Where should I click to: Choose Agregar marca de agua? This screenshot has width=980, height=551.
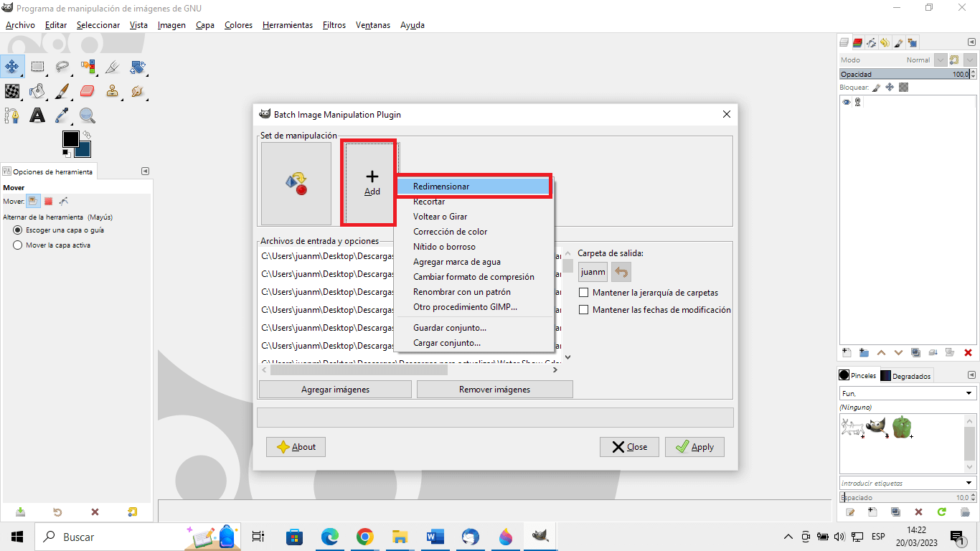tap(473, 262)
